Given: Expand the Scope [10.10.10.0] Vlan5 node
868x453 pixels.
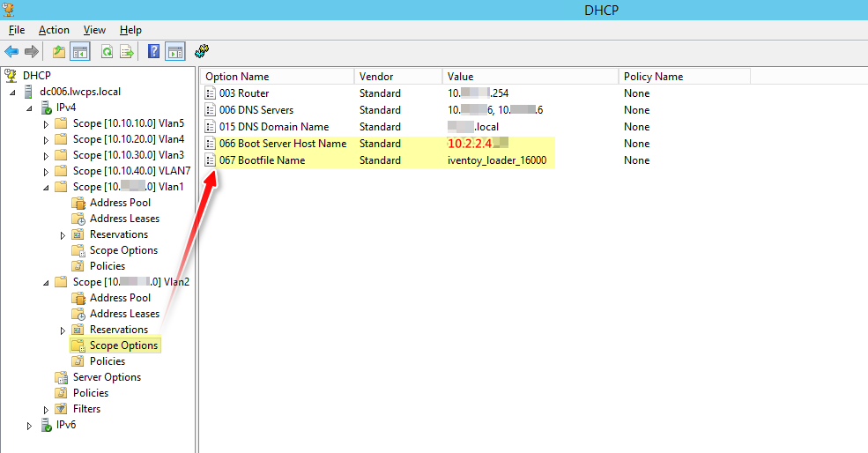Looking at the screenshot, I should 47,123.
